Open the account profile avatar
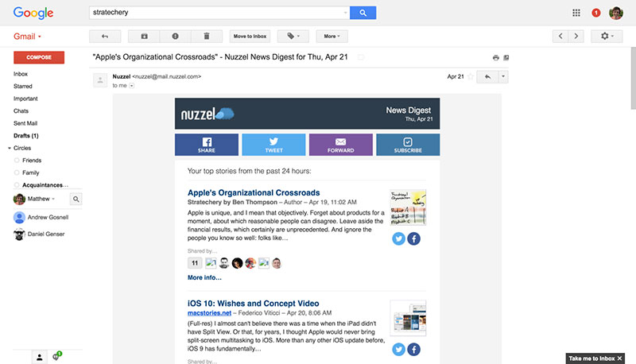Viewport: 636px width, 364px height. point(615,13)
